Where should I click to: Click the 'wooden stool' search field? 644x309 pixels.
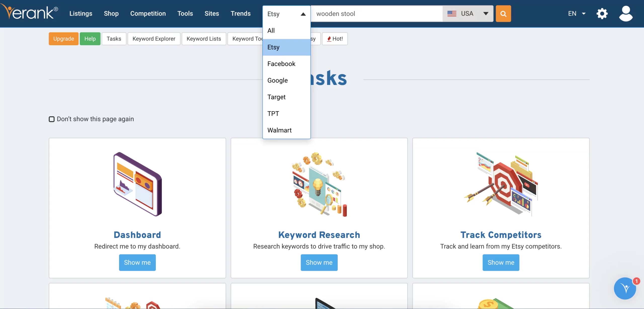pyautogui.click(x=377, y=14)
